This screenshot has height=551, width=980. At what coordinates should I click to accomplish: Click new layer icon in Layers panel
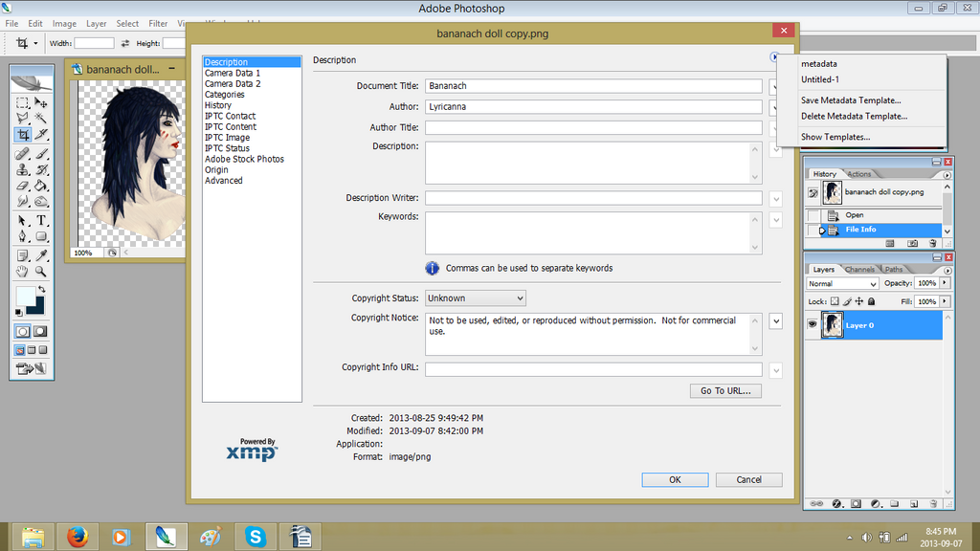tap(914, 503)
